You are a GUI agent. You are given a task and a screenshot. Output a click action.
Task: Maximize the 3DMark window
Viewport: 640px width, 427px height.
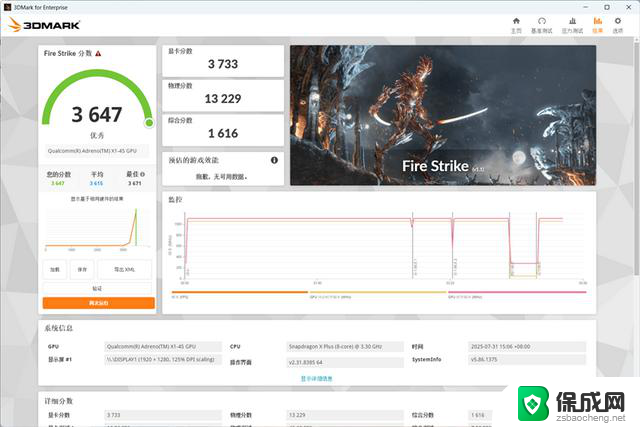click(607, 7)
